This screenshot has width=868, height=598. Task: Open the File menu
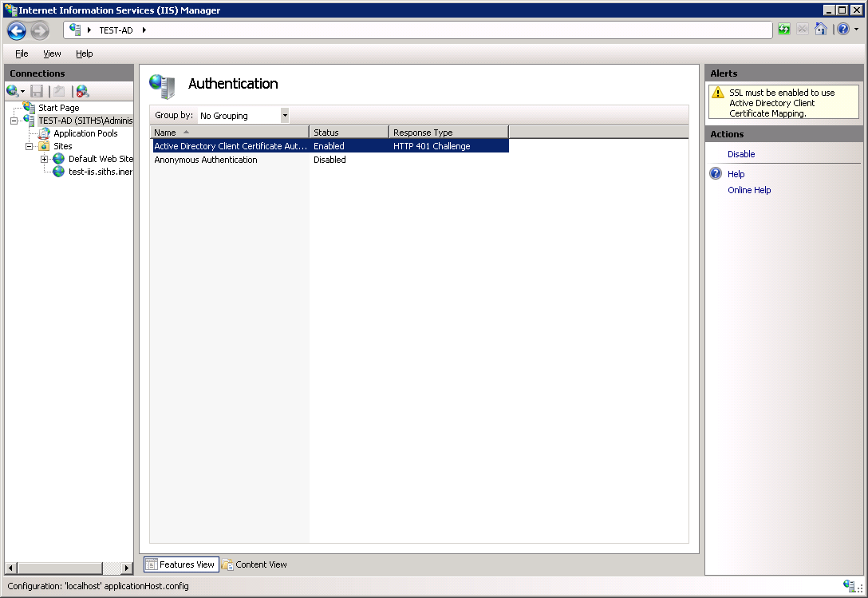click(22, 53)
